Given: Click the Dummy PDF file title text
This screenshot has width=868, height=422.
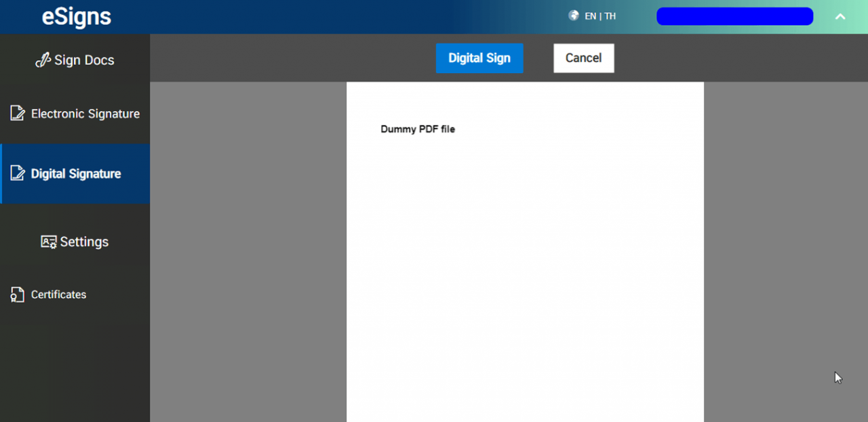Looking at the screenshot, I should coord(418,129).
